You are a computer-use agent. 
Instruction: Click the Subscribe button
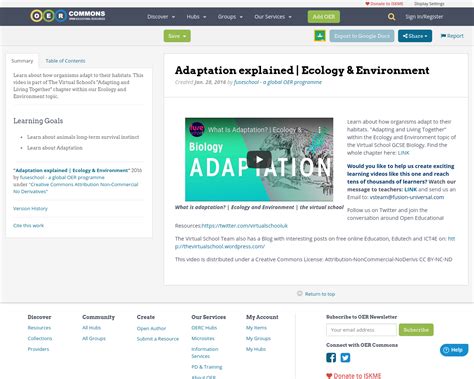[416, 330]
